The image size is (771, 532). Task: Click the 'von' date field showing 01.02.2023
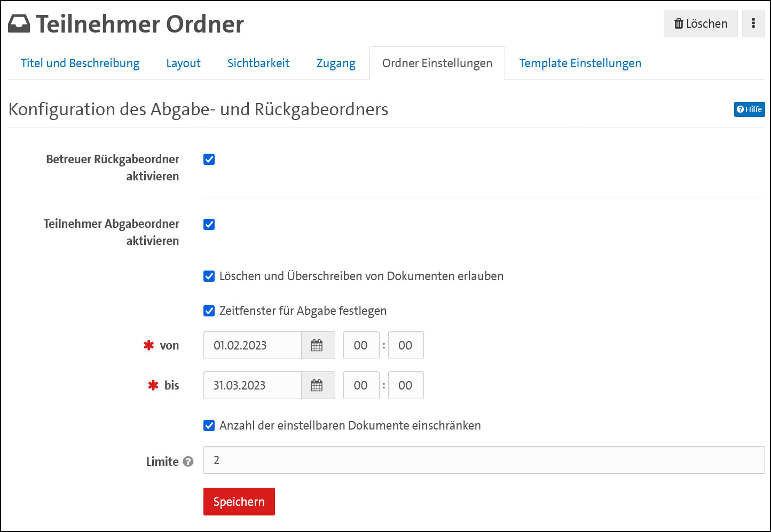tap(252, 345)
